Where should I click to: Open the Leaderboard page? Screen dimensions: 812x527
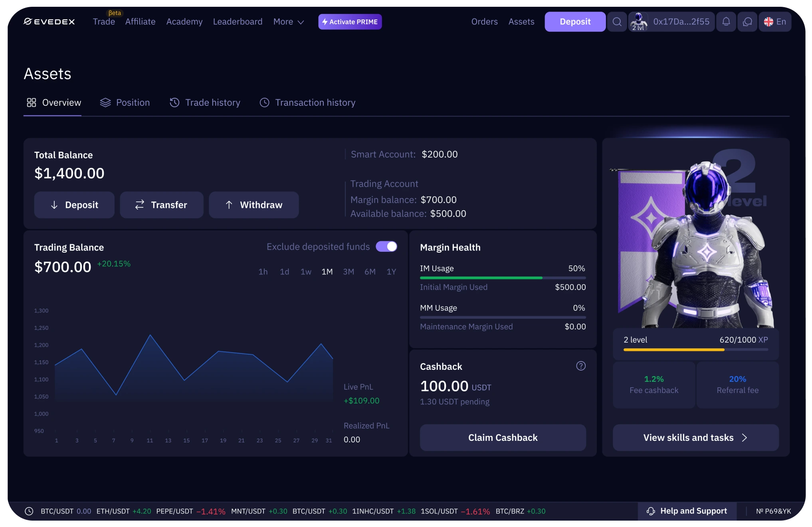pos(238,22)
